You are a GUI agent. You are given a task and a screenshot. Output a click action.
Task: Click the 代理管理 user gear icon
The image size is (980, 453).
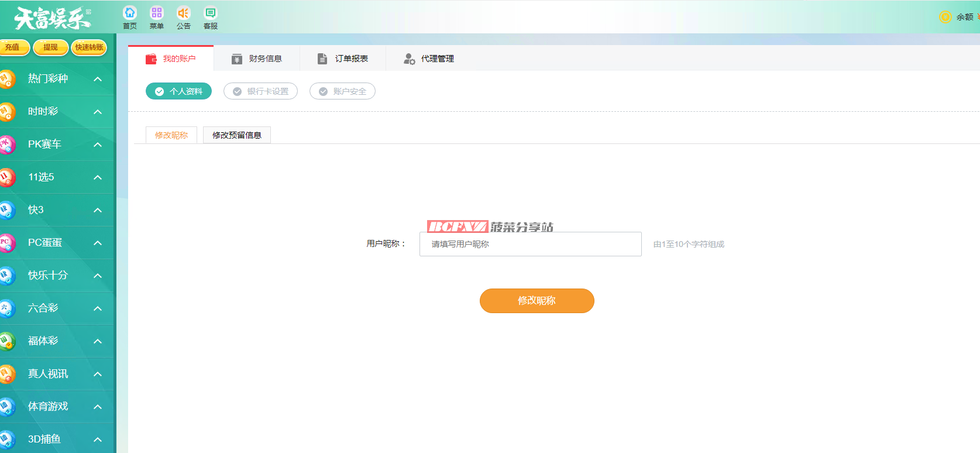point(409,59)
